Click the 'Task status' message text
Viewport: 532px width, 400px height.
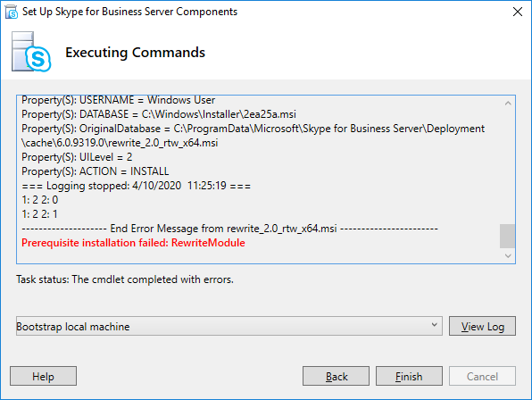point(125,279)
